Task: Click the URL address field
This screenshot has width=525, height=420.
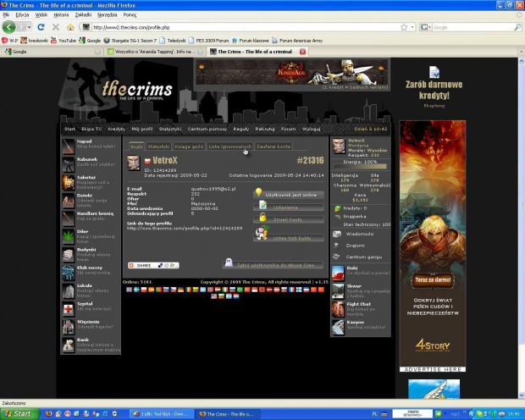Action: coord(246,27)
